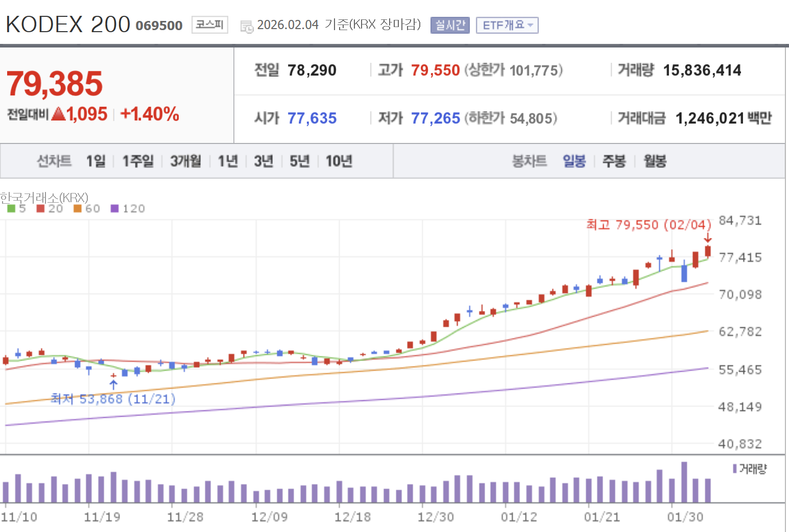Click the KODEX 200 title

[68, 24]
